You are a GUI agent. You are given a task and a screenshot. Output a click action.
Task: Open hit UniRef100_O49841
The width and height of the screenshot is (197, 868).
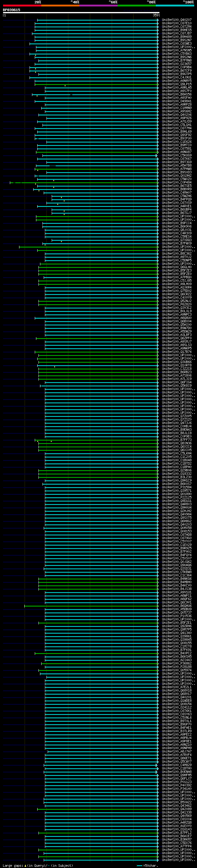(x=177, y=101)
